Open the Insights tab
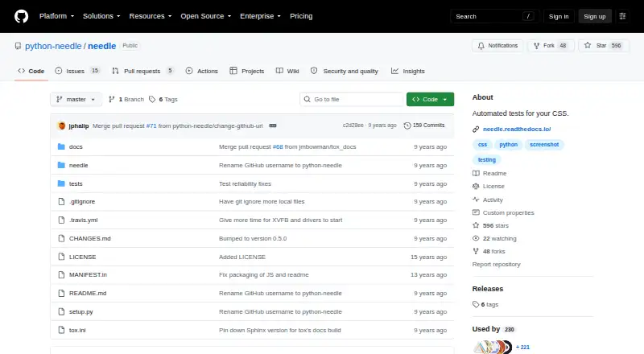 [x=408, y=71]
